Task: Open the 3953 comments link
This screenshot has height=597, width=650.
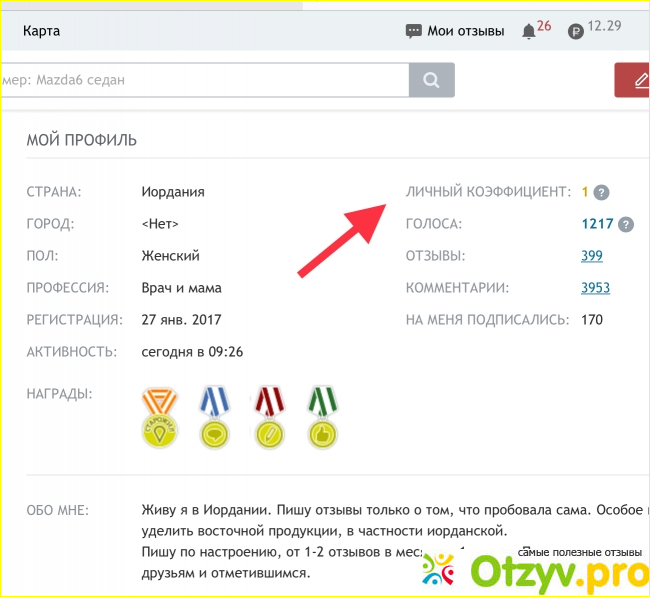Action: [595, 288]
